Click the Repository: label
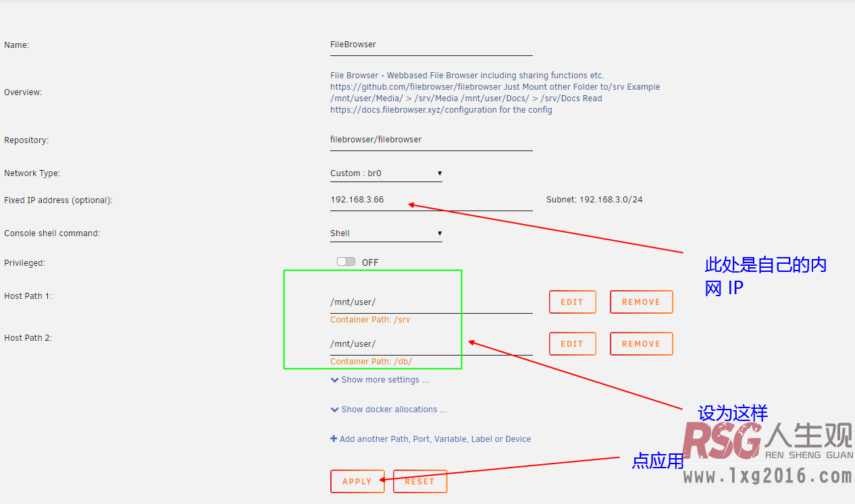The width and height of the screenshot is (855, 504). pos(26,140)
